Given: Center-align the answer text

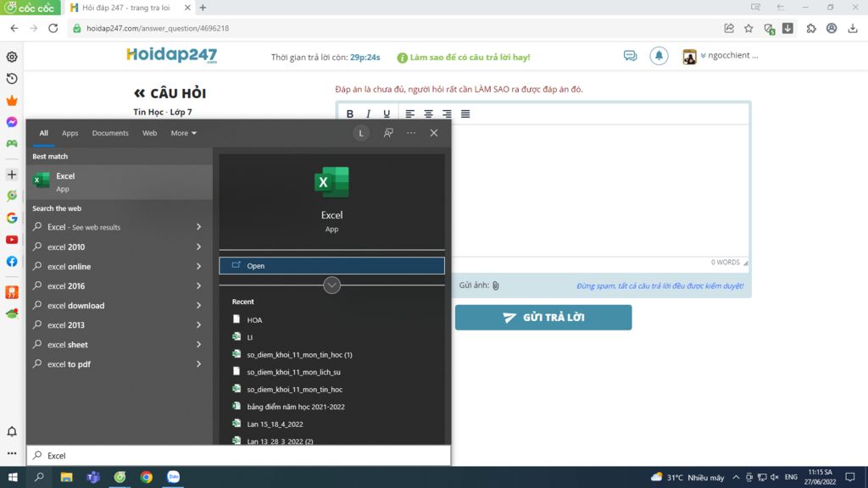Looking at the screenshot, I should 428,114.
